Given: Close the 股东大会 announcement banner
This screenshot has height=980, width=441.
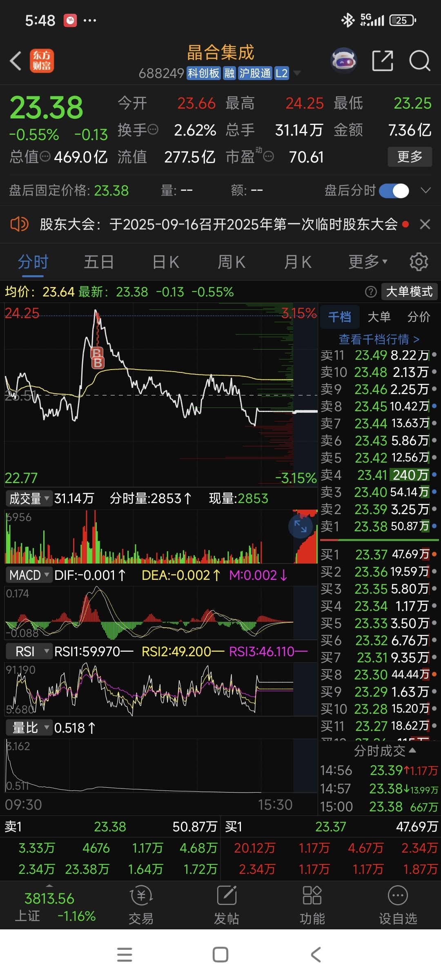Looking at the screenshot, I should 425,224.
